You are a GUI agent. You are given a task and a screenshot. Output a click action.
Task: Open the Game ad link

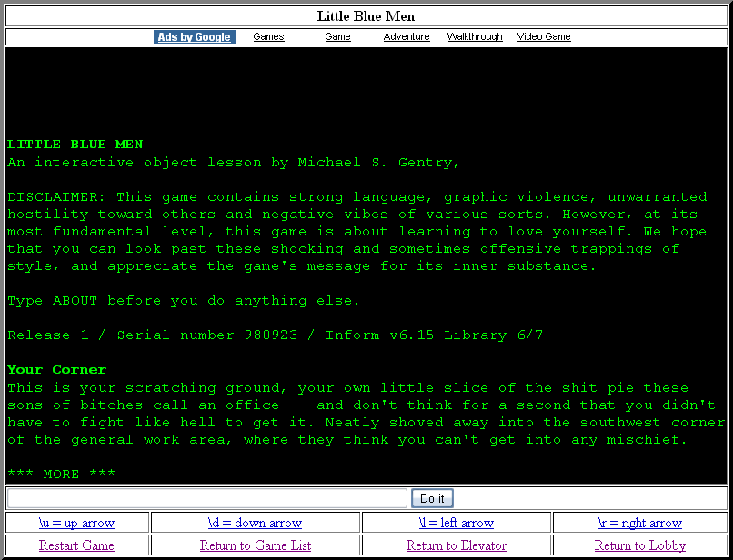[337, 37]
